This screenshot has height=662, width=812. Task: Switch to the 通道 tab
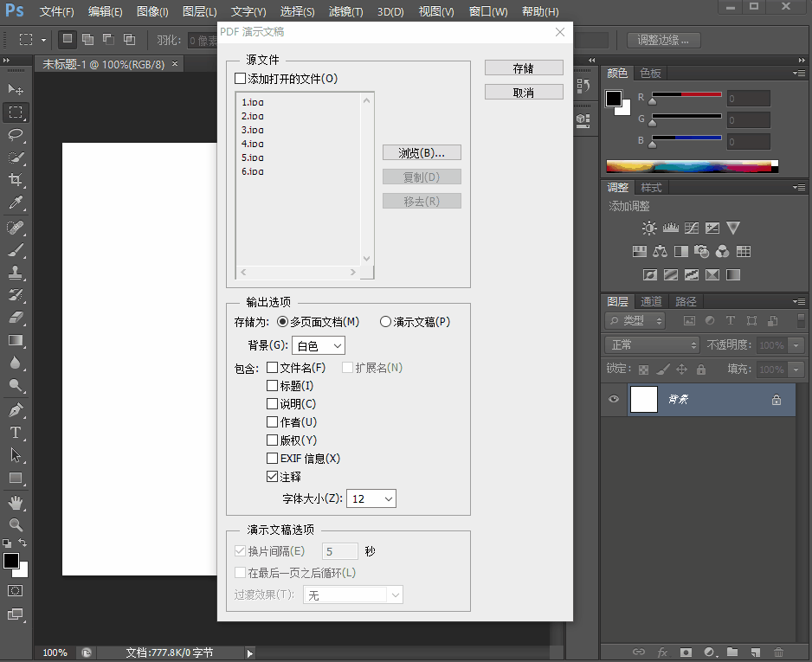[649, 301]
